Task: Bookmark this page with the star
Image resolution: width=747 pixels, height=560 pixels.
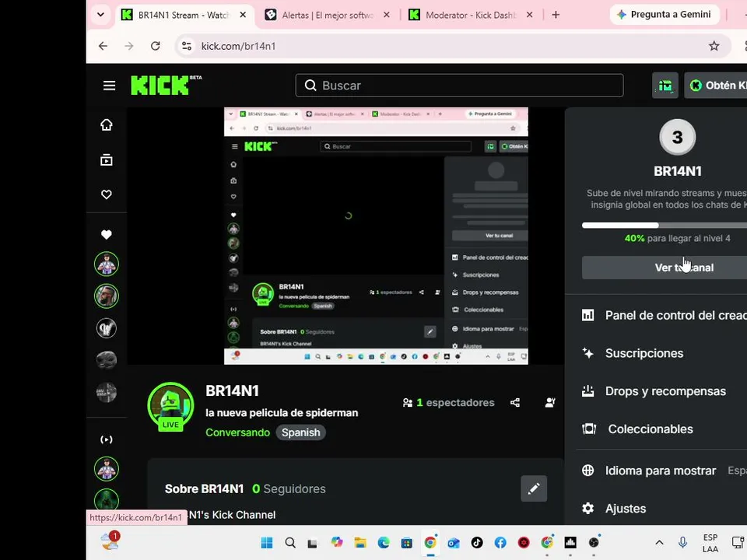Action: coord(714,46)
